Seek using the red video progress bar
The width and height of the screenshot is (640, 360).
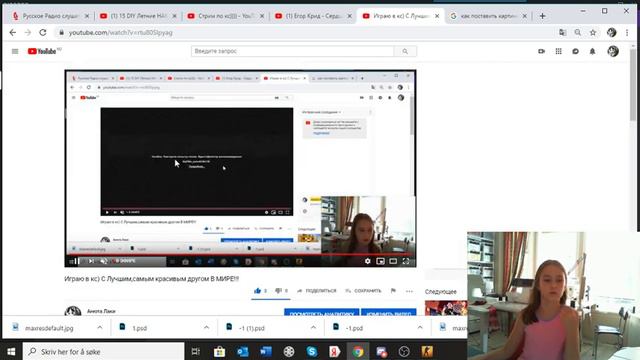click(240, 255)
